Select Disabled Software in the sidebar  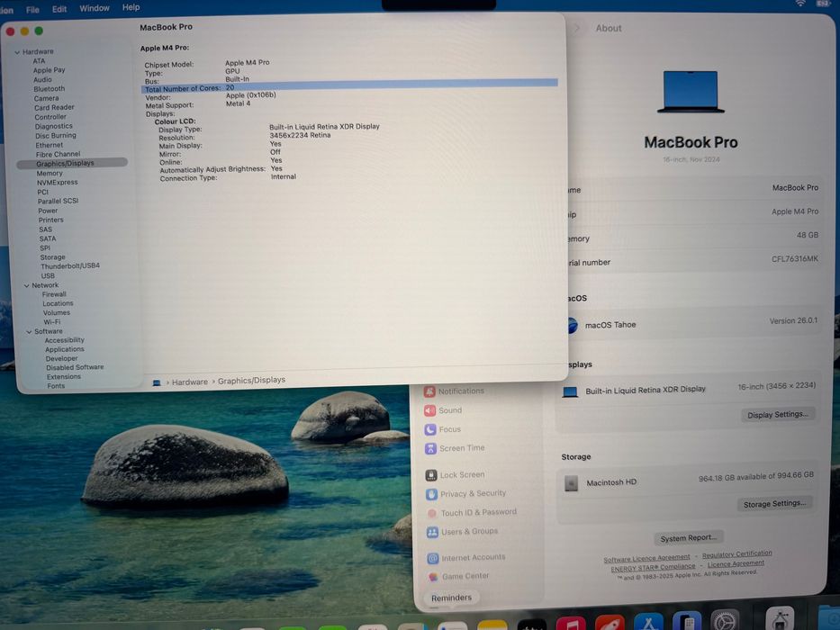[75, 367]
